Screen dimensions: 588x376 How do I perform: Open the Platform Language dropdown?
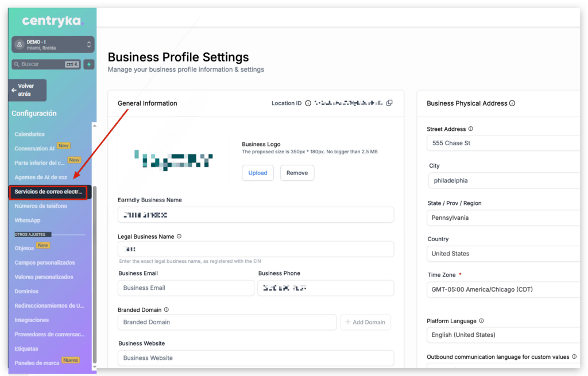[505, 335]
